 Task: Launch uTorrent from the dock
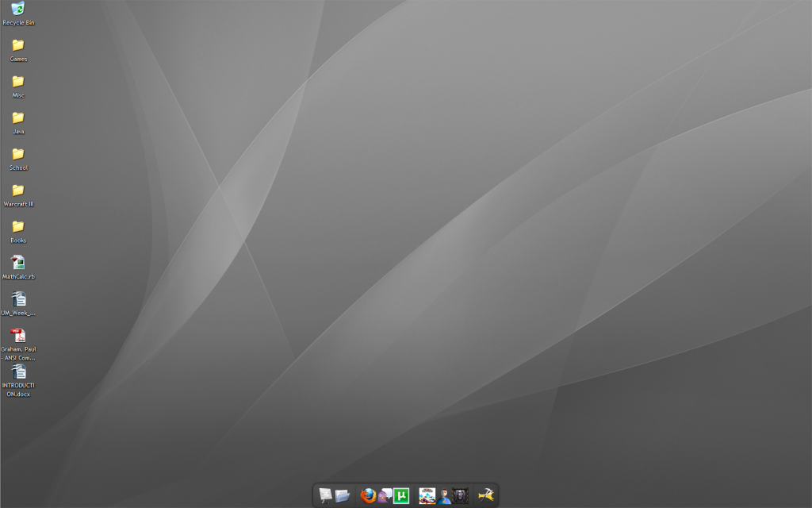click(x=401, y=495)
